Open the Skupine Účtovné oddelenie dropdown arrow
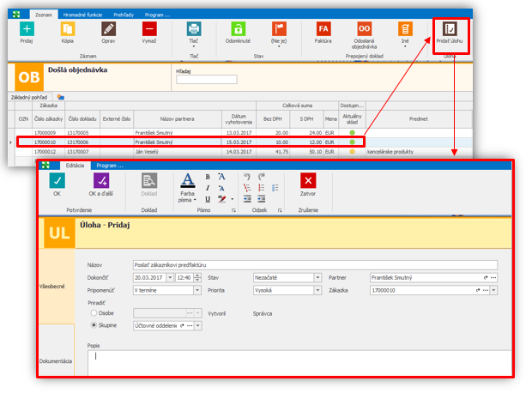 [198, 326]
